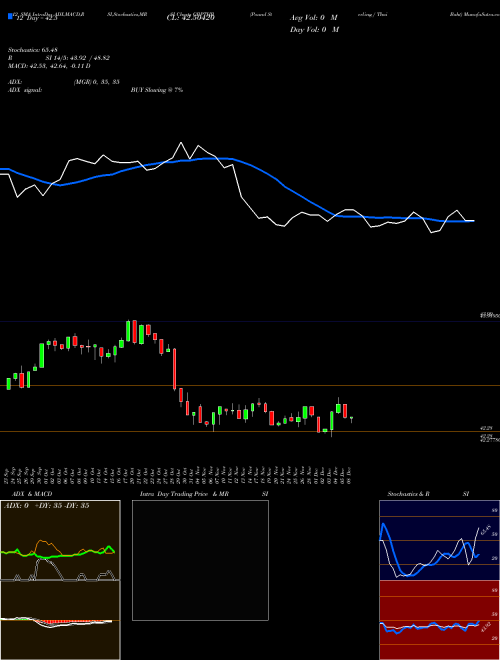Click the 'ADX signal:' label
This screenshot has width=500, height=660.
(x=25, y=90)
